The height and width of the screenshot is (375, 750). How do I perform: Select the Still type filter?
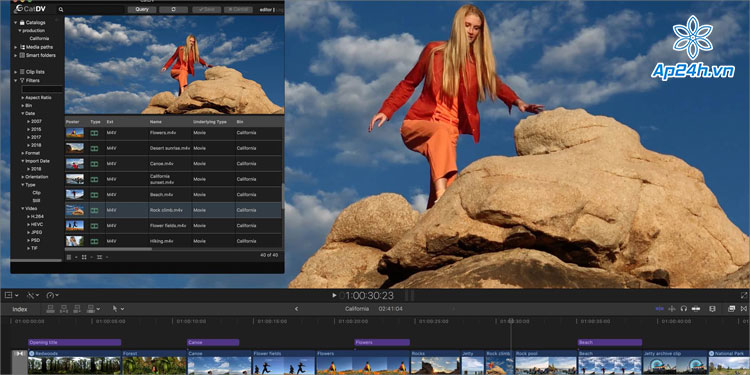click(36, 201)
